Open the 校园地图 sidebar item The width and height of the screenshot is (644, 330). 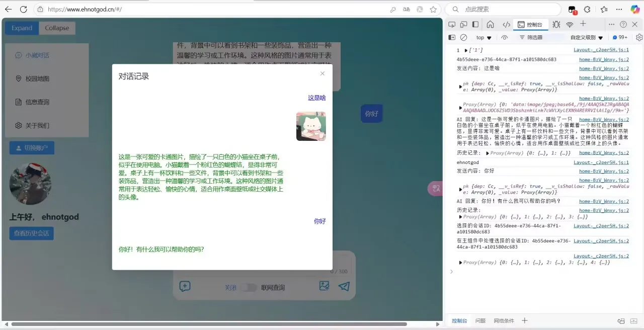tap(47, 78)
